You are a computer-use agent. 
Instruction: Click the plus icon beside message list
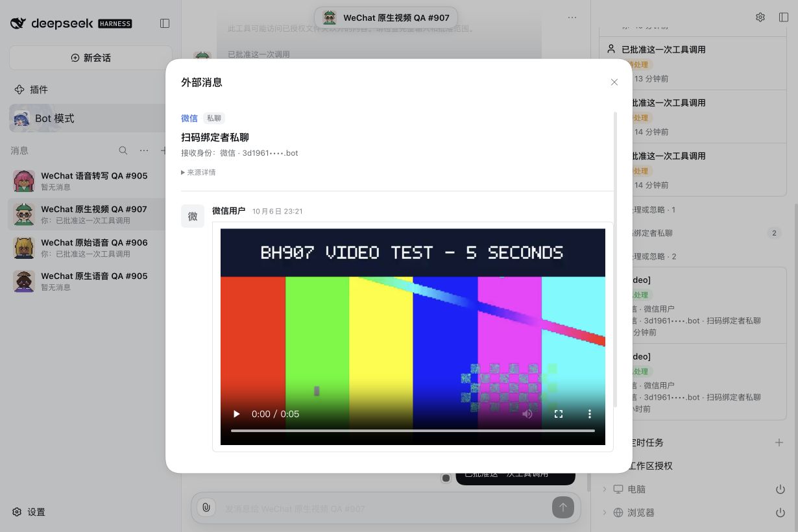[164, 151]
